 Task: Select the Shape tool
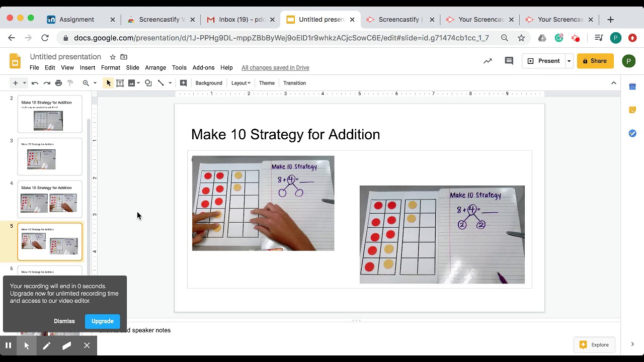148,83
